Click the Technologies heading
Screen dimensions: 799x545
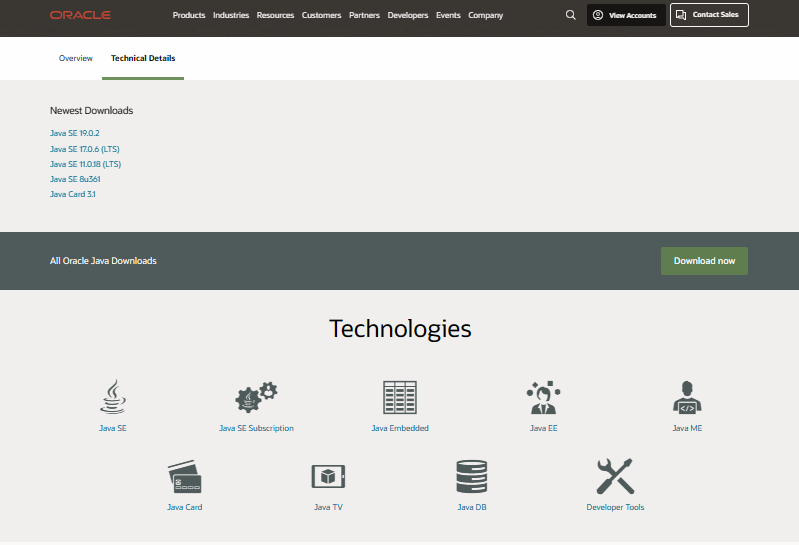[400, 329]
